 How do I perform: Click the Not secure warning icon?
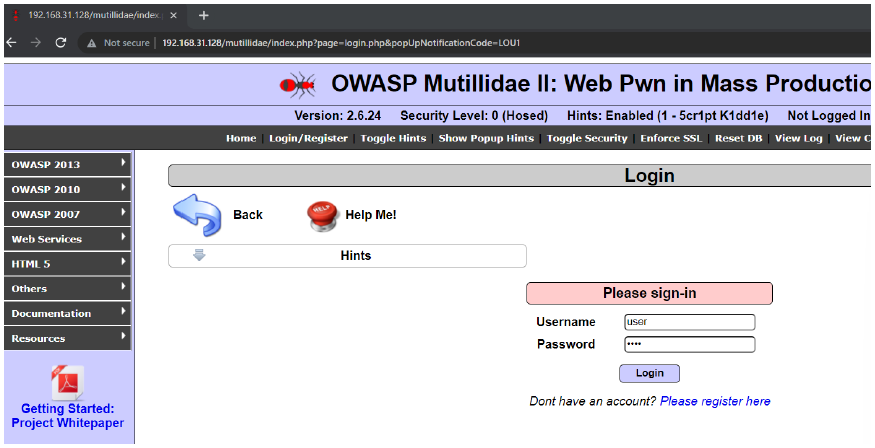point(92,43)
